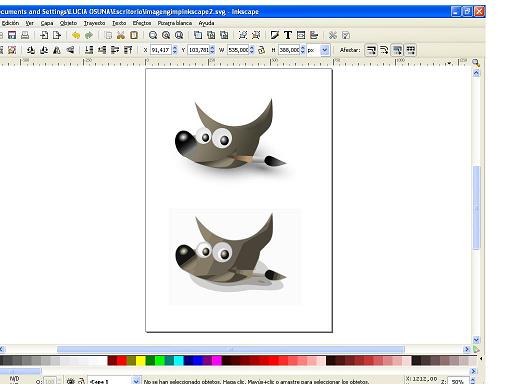This screenshot has height=384, width=512.
Task: Zoom to fit selection icon
Action: [153, 35]
